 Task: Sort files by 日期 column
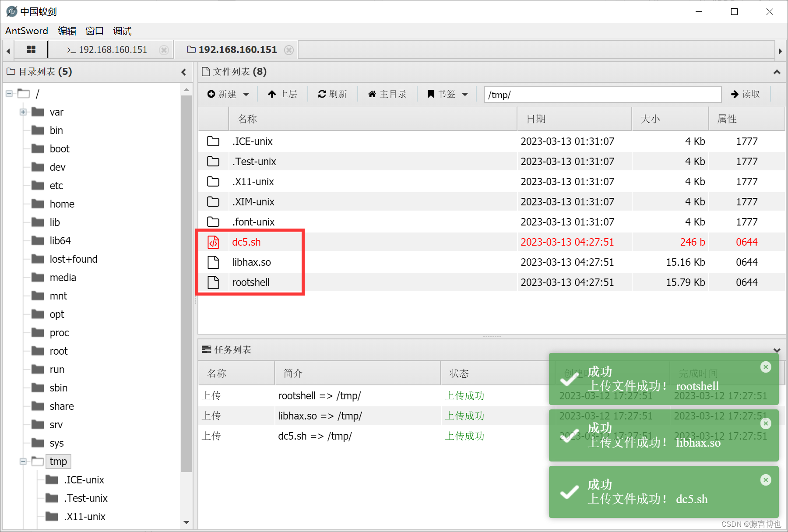(574, 119)
